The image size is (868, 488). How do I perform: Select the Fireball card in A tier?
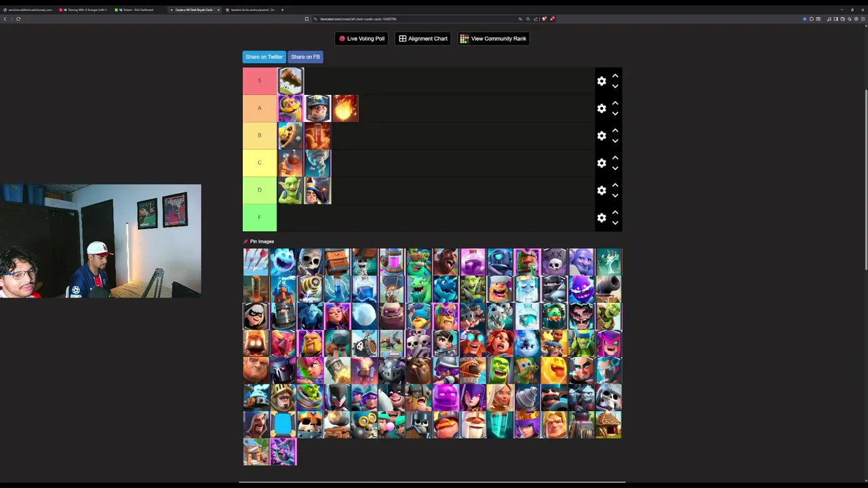344,108
